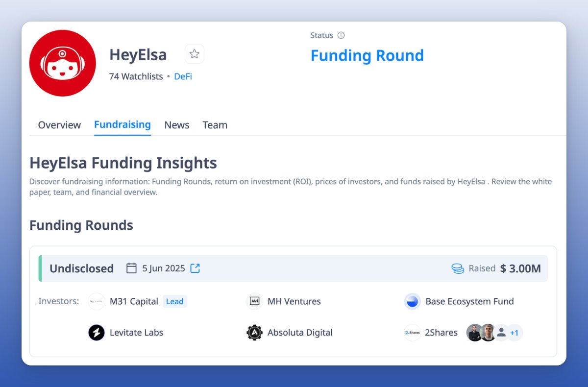Click the generic person avatar icon

pyautogui.click(x=501, y=333)
